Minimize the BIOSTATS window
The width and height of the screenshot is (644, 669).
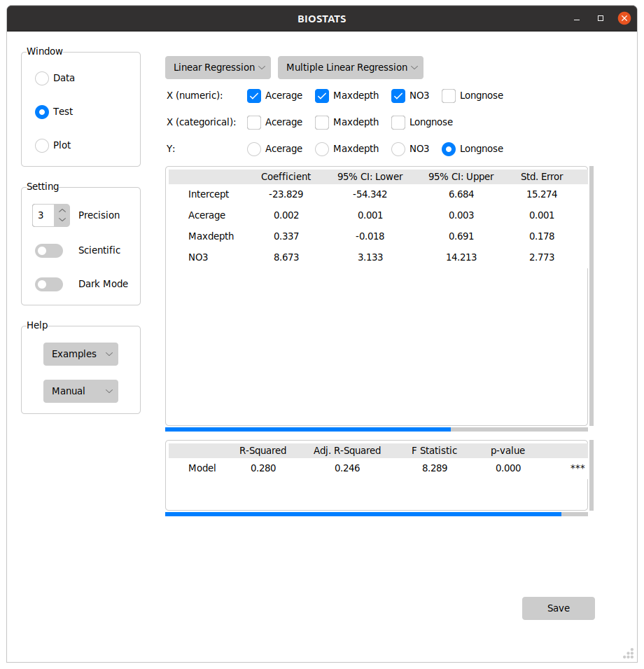click(575, 19)
